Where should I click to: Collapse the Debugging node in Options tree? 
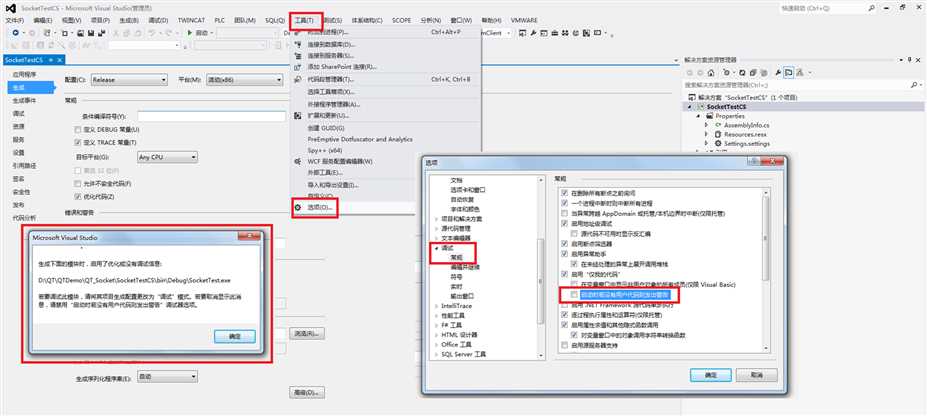point(436,249)
